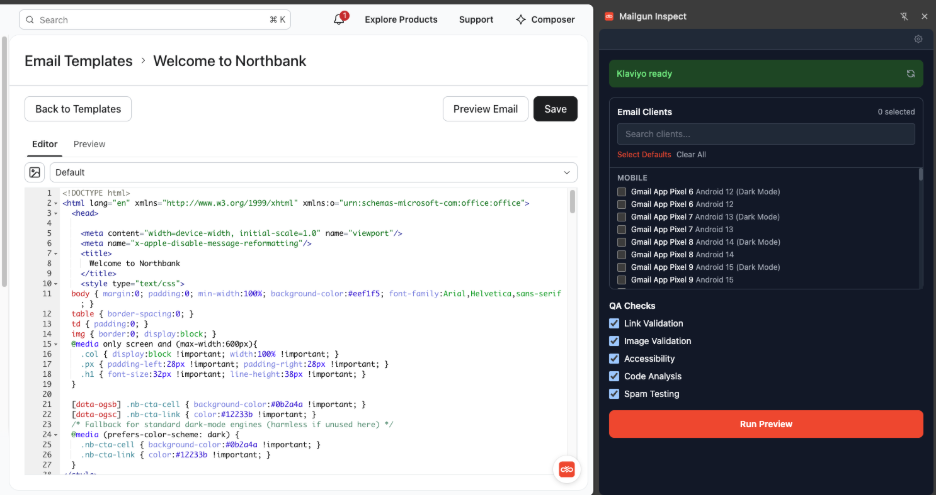Open the Default template dropdown
Image resolution: width=936 pixels, height=495 pixels.
click(313, 173)
